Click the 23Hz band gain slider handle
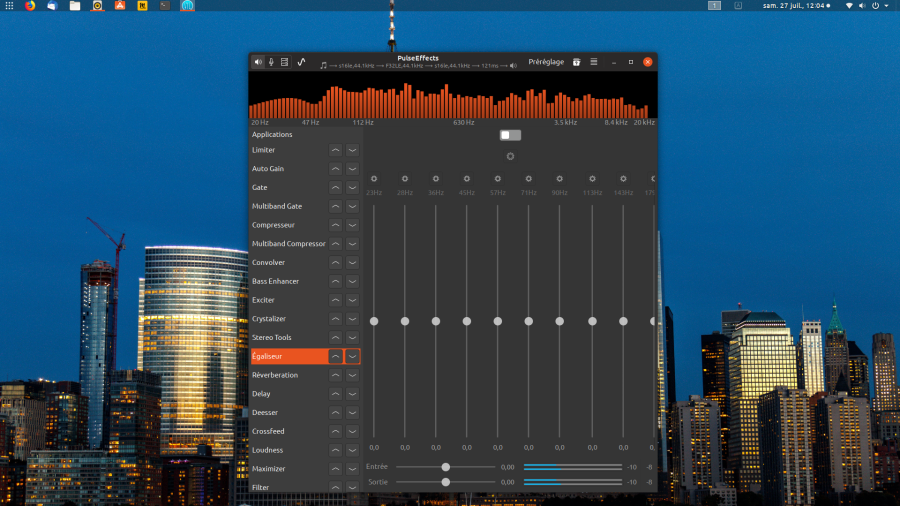900x506 pixels. 374,321
